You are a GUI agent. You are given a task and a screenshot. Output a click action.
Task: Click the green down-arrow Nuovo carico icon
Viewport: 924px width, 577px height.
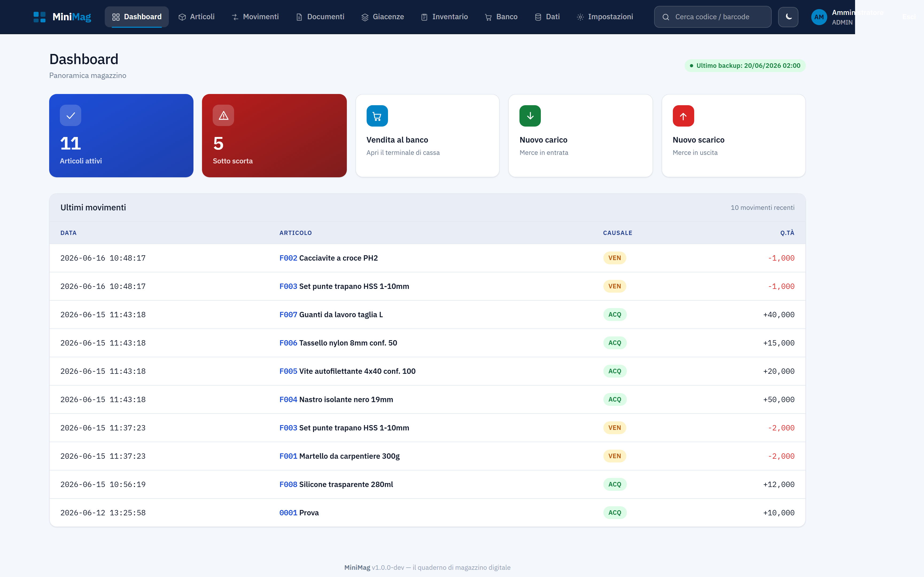pyautogui.click(x=530, y=116)
